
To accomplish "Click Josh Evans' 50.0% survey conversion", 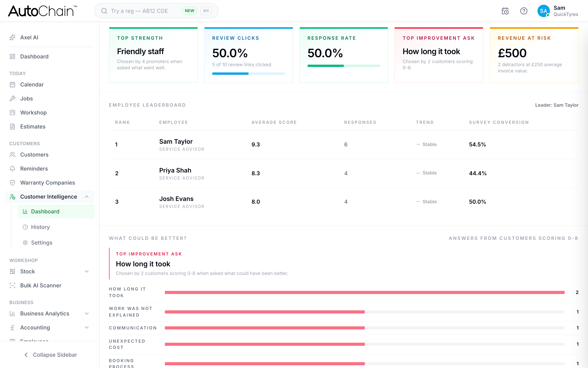I will pos(477,202).
